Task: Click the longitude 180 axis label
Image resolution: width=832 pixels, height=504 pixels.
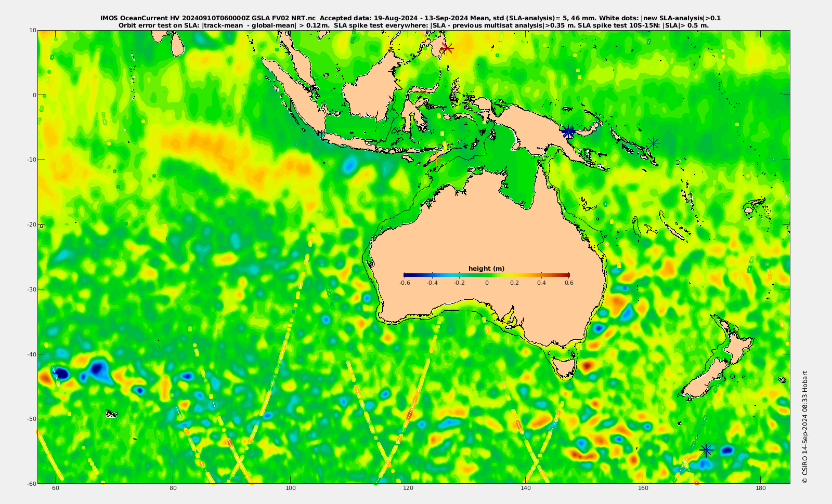Action: click(x=761, y=488)
